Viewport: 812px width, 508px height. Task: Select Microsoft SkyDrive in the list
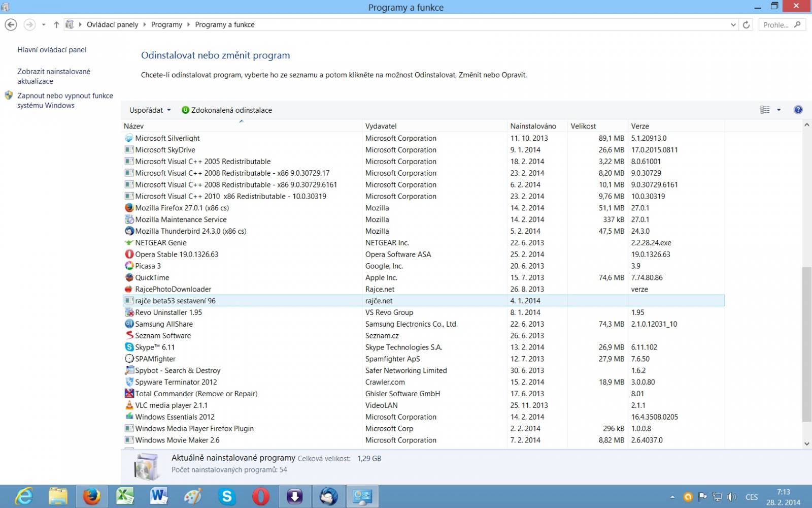pyautogui.click(x=424, y=150)
